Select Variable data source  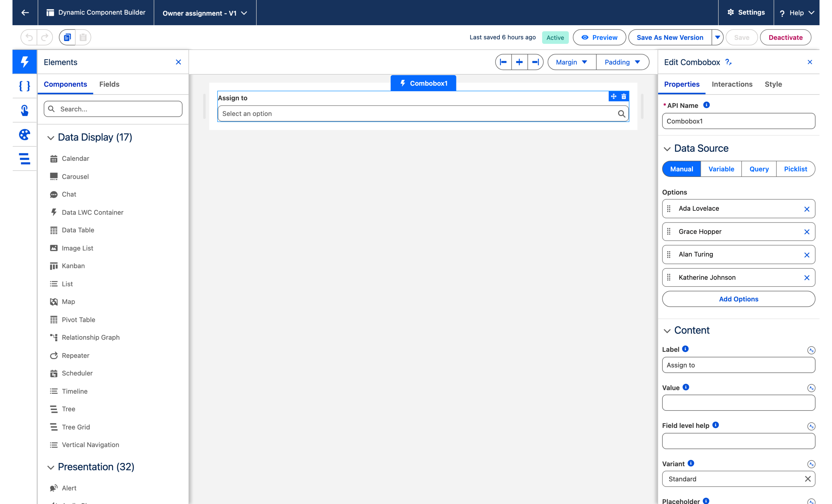721,169
